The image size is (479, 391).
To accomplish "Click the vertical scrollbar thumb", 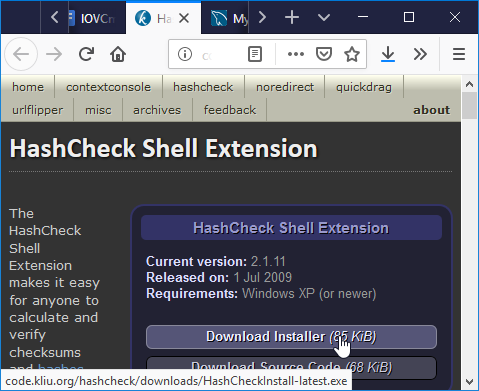I will point(470,105).
